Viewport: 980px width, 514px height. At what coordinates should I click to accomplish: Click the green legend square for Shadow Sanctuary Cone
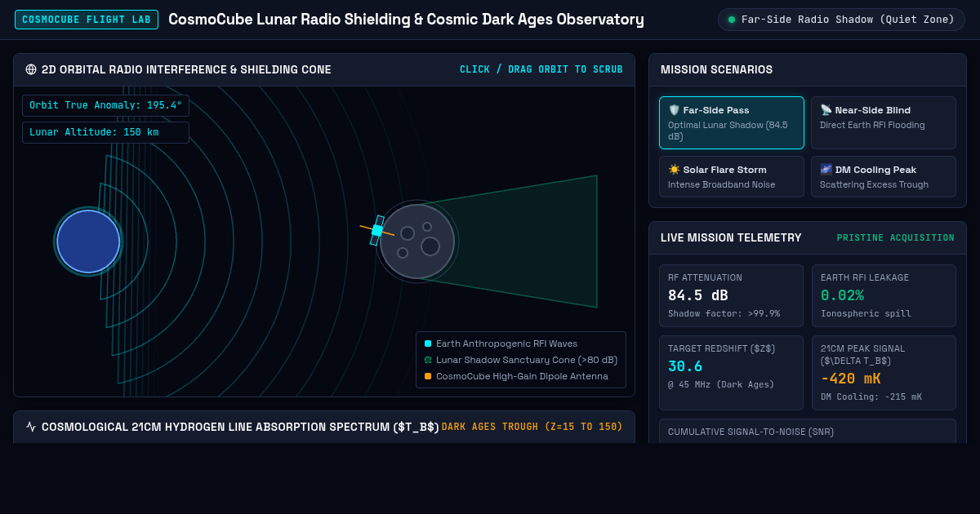click(428, 360)
